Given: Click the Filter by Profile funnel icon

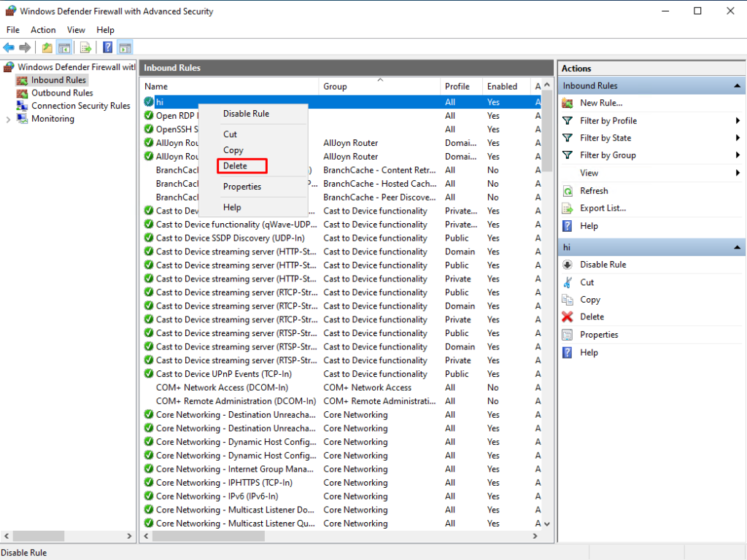Looking at the screenshot, I should 568,121.
